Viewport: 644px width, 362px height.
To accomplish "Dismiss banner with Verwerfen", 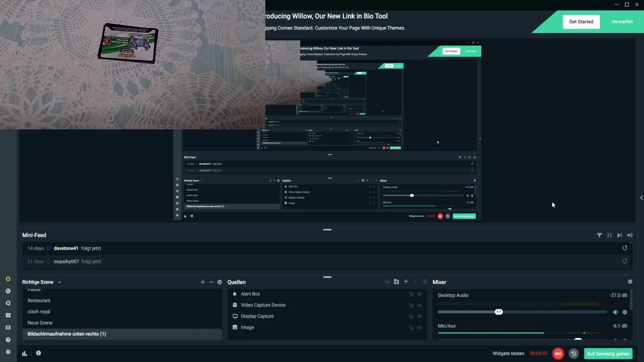I will point(622,22).
